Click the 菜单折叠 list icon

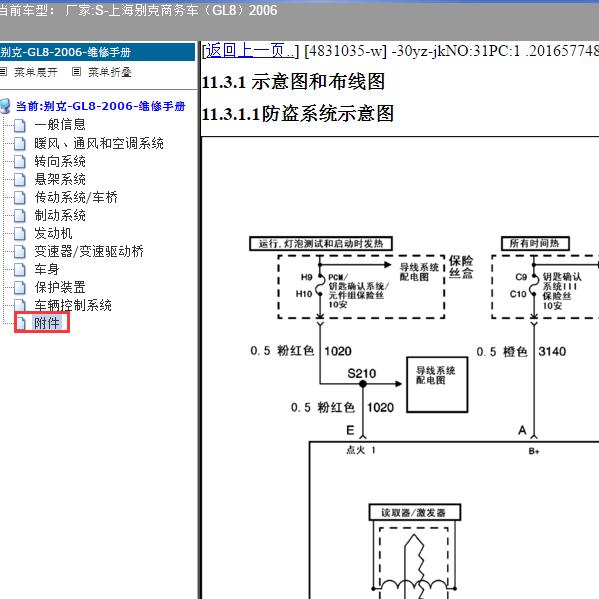tap(76, 71)
